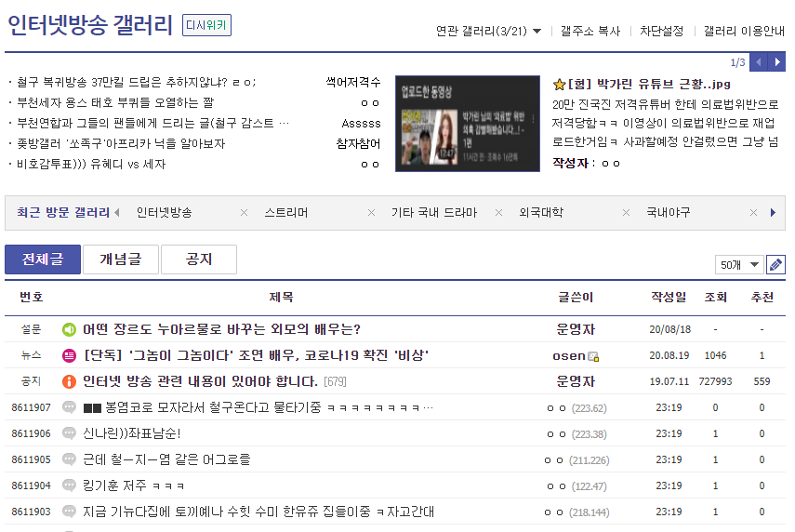
Task: Remove 국내야구 from recent galleries
Action: [753, 212]
